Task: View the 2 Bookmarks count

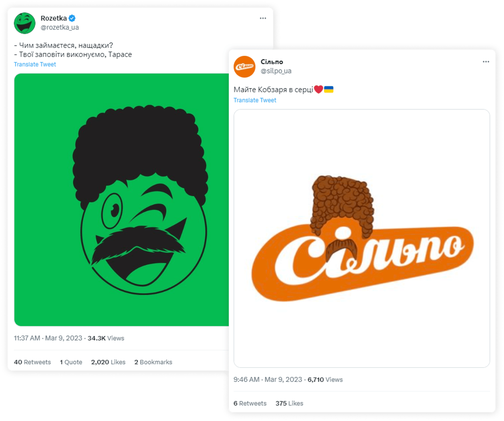Action: (x=153, y=362)
